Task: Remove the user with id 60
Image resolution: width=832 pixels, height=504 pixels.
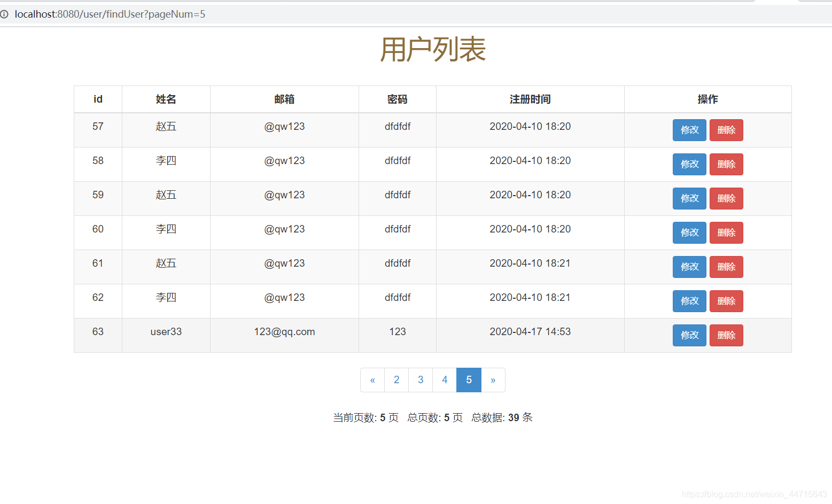Action: pos(726,232)
